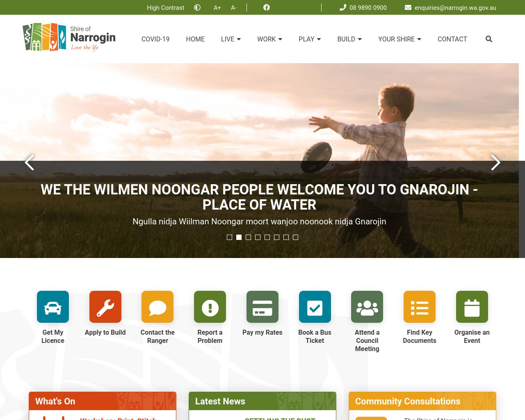Go to the COVID-19 menu item

pos(155,39)
